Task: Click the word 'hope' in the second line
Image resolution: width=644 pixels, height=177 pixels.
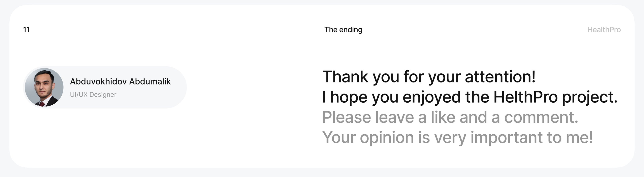Action: click(349, 97)
